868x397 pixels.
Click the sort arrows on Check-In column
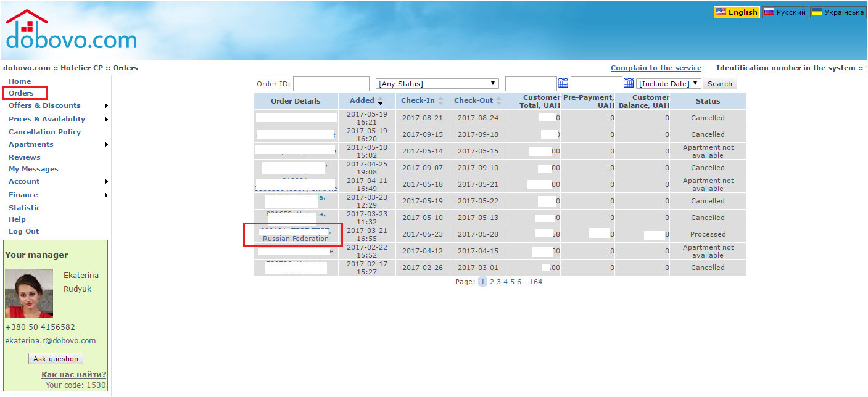440,101
